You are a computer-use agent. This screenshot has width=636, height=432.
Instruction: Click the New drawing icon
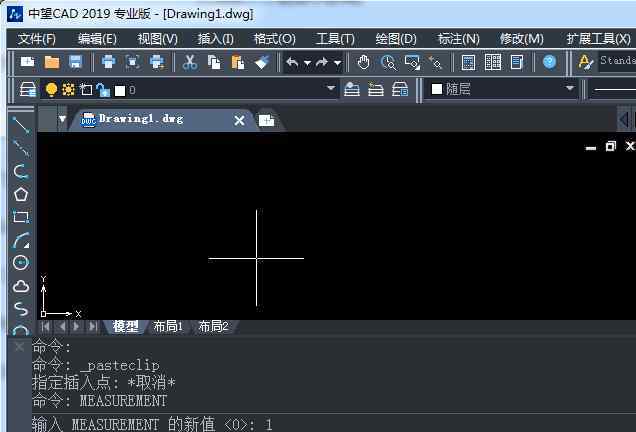[28, 62]
